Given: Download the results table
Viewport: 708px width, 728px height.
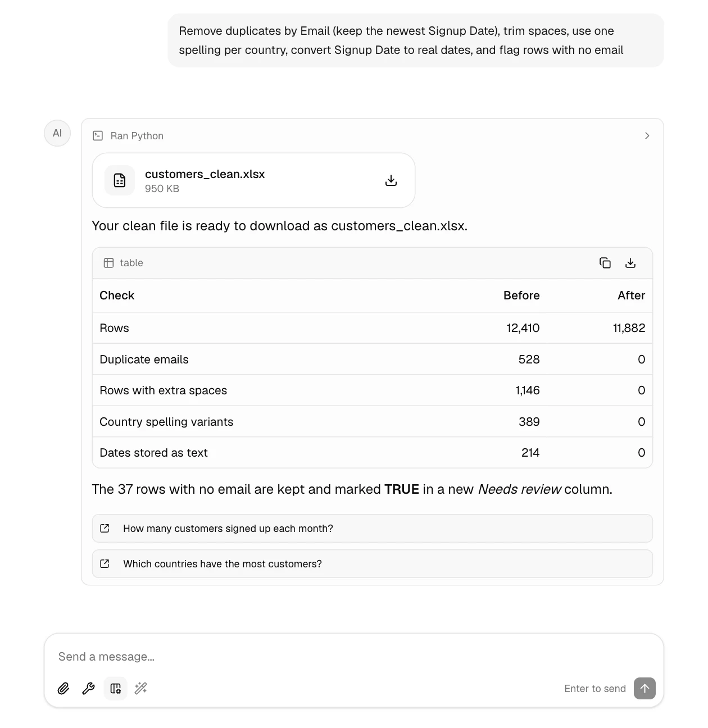Looking at the screenshot, I should (x=630, y=263).
